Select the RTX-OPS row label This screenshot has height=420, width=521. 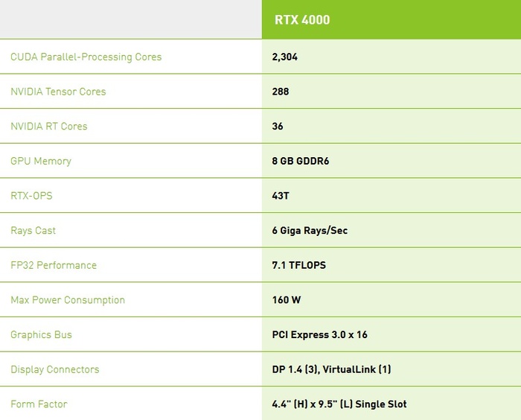tap(31, 196)
